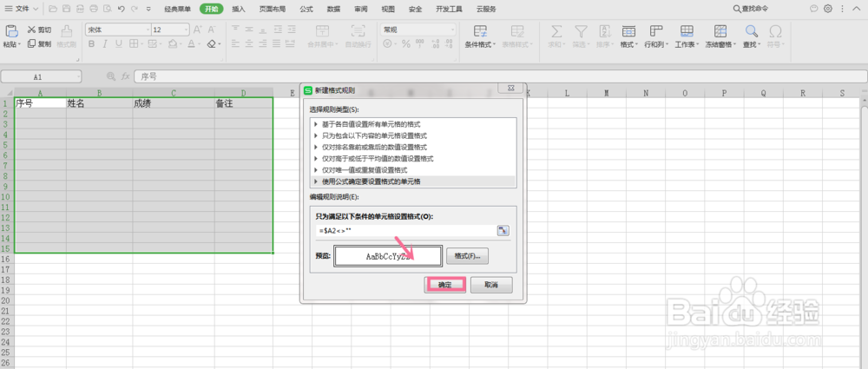Click the Open folder icon in quick toolbar
868x369 pixels.
(x=53, y=9)
